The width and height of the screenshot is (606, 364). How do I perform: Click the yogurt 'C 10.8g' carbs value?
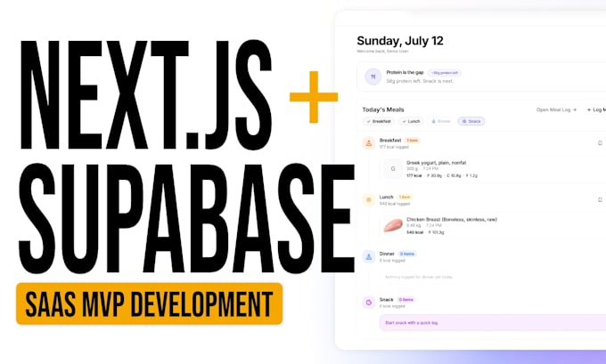tap(454, 175)
